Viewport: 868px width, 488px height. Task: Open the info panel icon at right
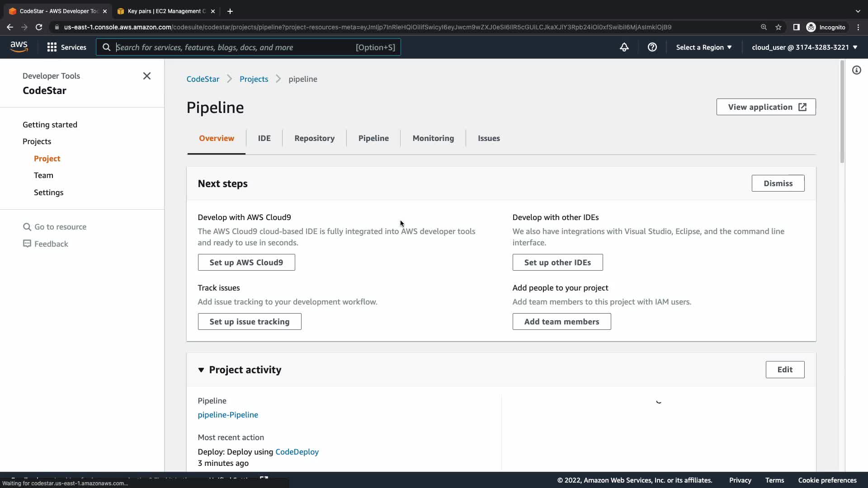coord(857,70)
